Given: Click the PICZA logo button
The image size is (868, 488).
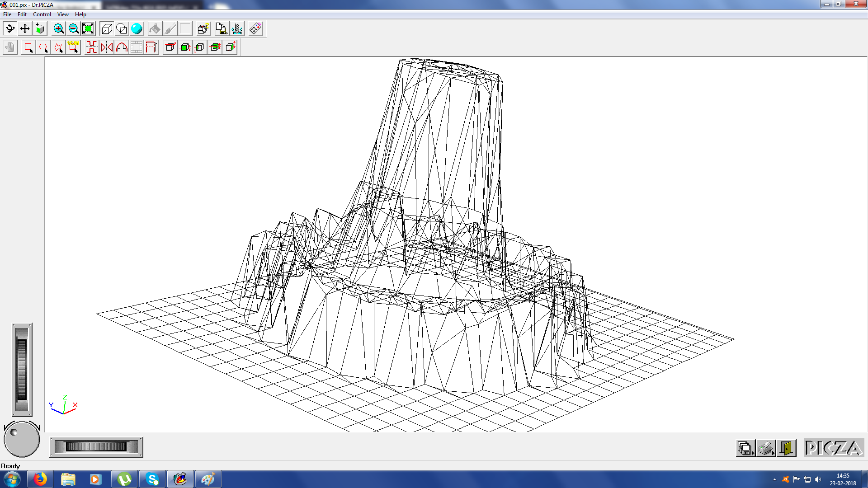Looking at the screenshot, I should pyautogui.click(x=834, y=448).
